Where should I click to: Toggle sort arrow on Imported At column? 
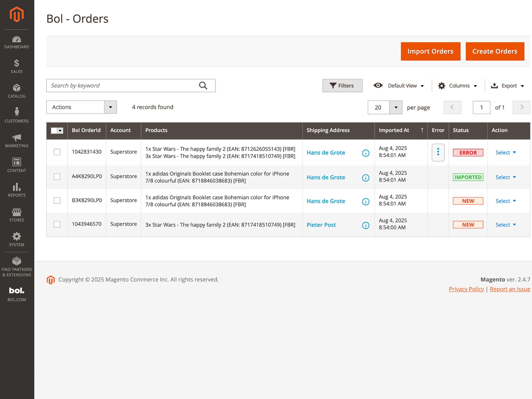coord(422,130)
